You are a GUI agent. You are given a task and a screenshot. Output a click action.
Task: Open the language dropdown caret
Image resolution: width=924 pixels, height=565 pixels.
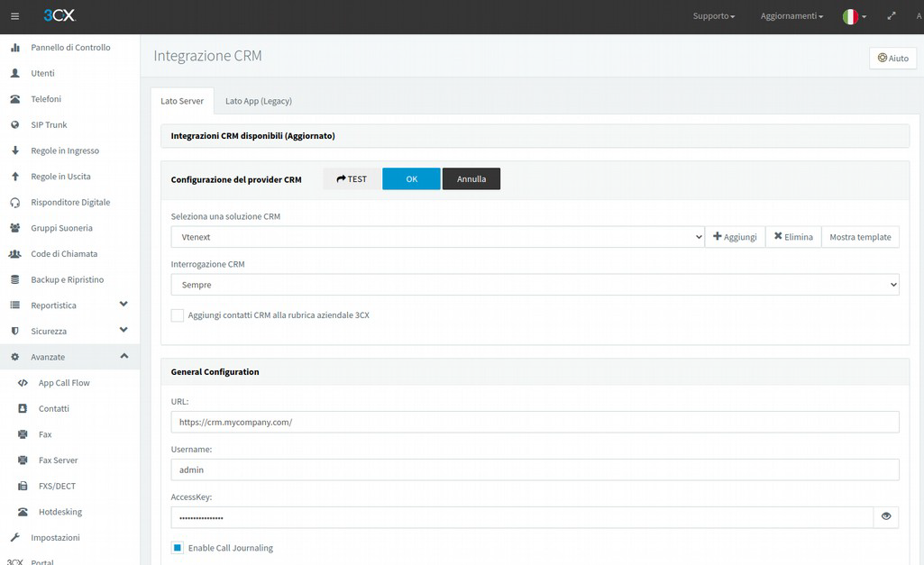(x=864, y=16)
